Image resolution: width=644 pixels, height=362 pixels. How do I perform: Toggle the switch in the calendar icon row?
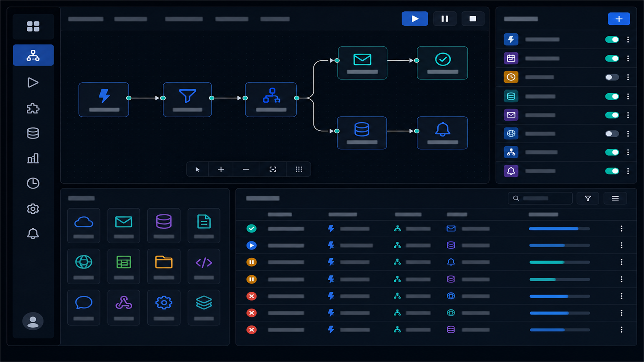612,58
